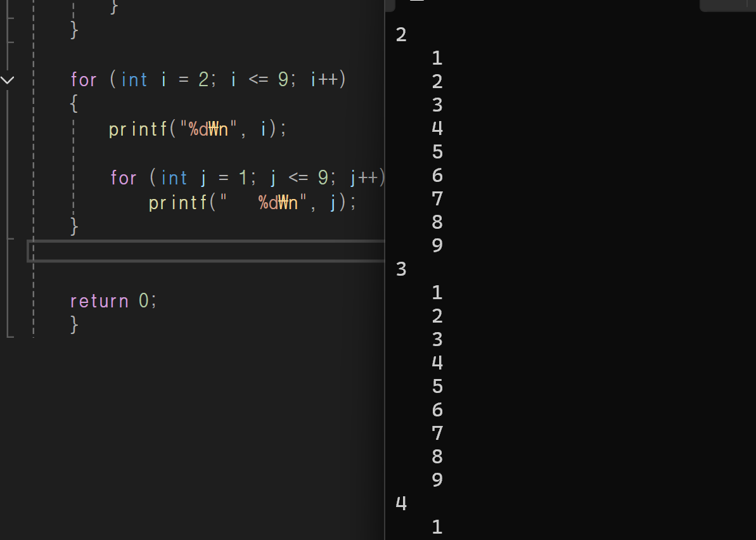Click the opening brace below the outer for
Viewport: 756px width, 540px height.
[74, 104]
